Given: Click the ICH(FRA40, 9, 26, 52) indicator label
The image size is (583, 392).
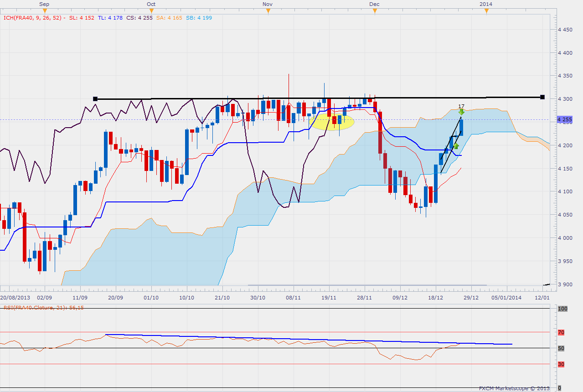Looking at the screenshot, I should 34,18.
